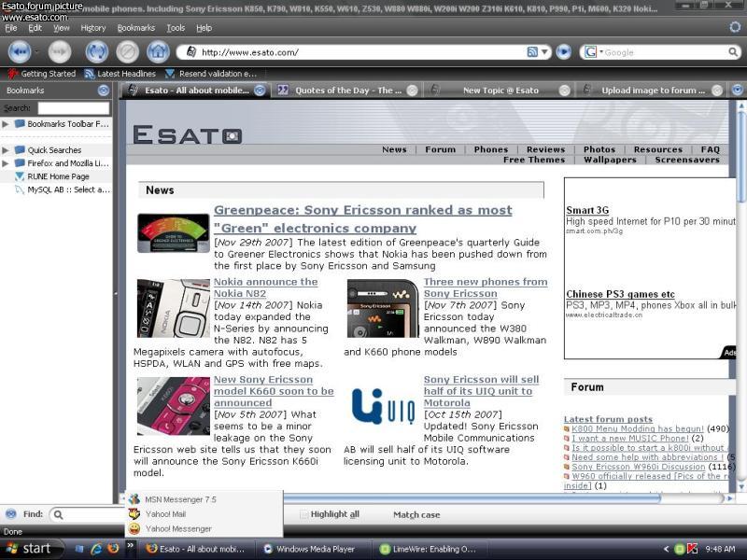Open the address bar history dropdown
747x560 pixels.
click(x=544, y=52)
